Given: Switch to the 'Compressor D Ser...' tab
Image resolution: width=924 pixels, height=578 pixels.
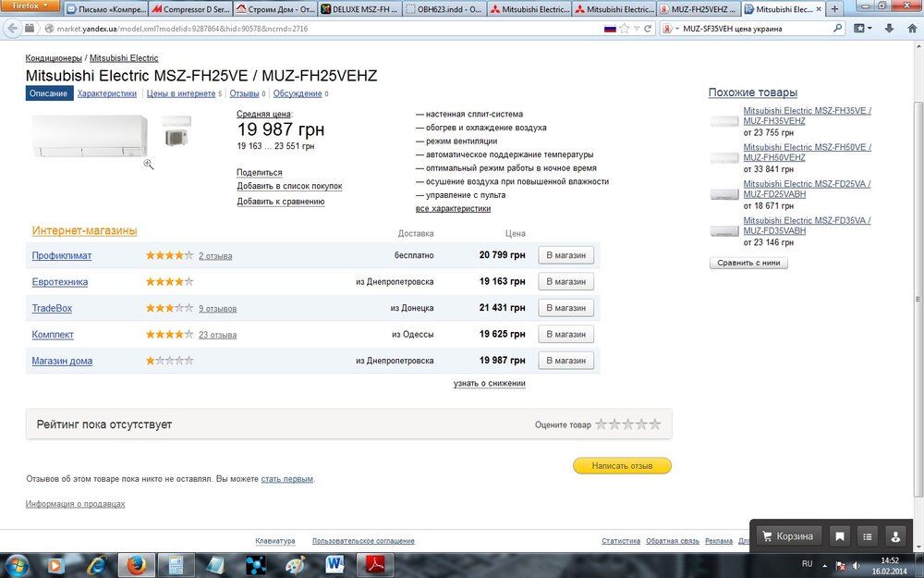Looking at the screenshot, I should tap(191, 9).
